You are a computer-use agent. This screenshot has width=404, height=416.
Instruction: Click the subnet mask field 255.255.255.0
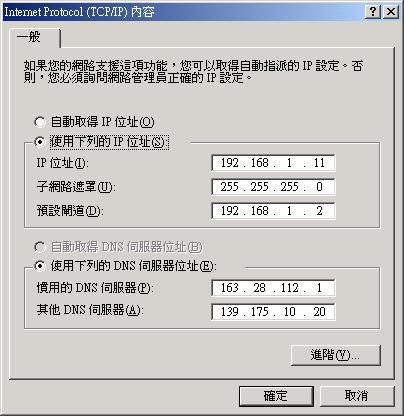click(x=273, y=187)
